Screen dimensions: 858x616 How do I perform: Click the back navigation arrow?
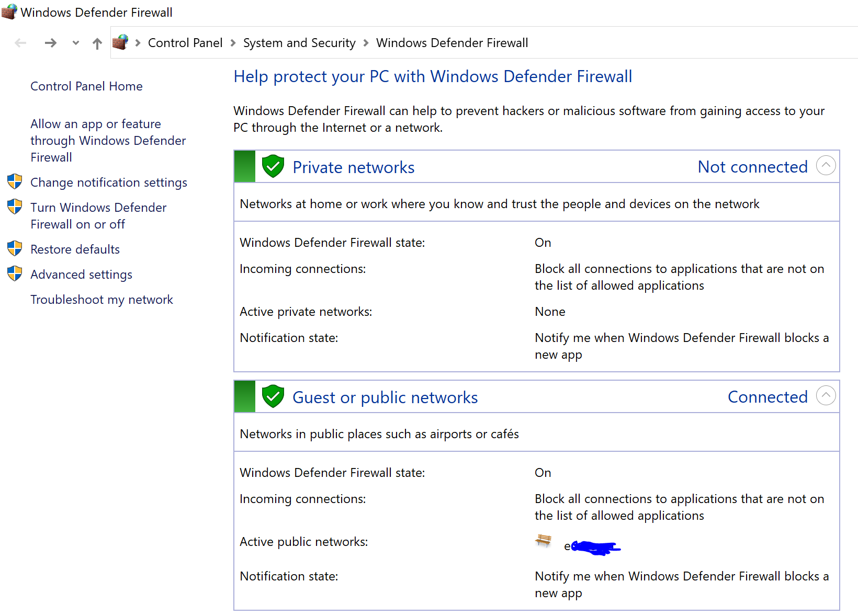point(21,43)
